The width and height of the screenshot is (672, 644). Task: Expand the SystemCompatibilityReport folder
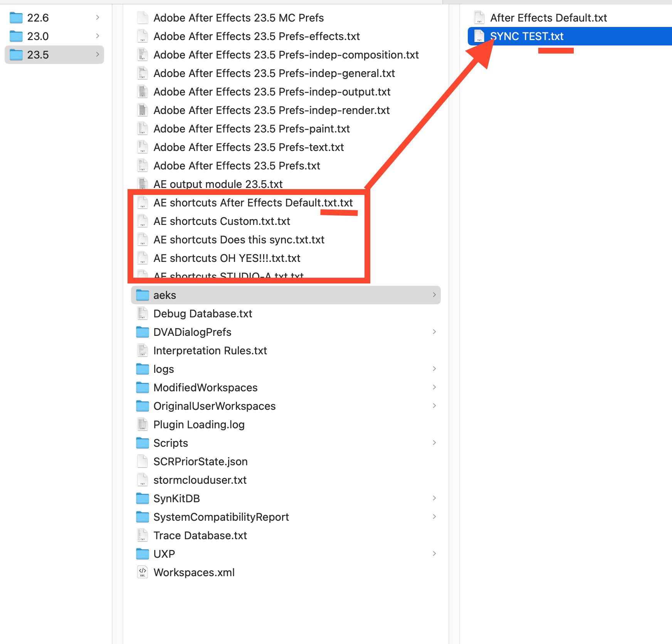tap(435, 517)
